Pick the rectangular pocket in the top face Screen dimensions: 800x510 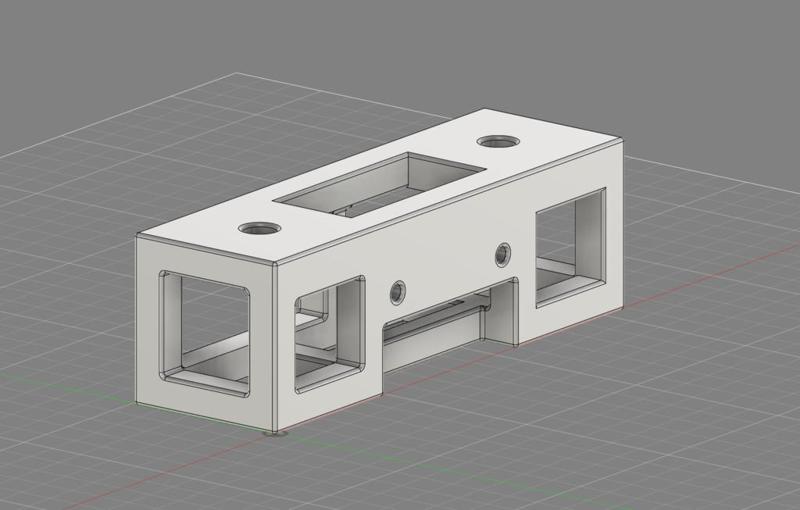[379, 183]
